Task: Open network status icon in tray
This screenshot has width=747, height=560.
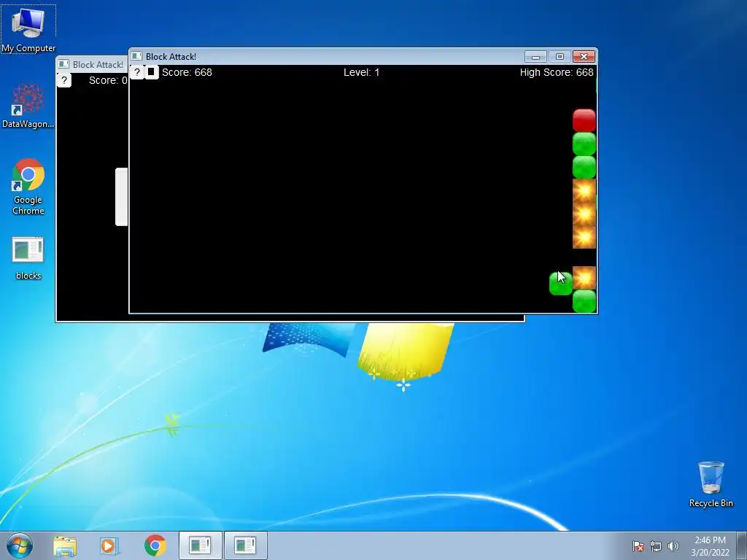Action: 656,546
